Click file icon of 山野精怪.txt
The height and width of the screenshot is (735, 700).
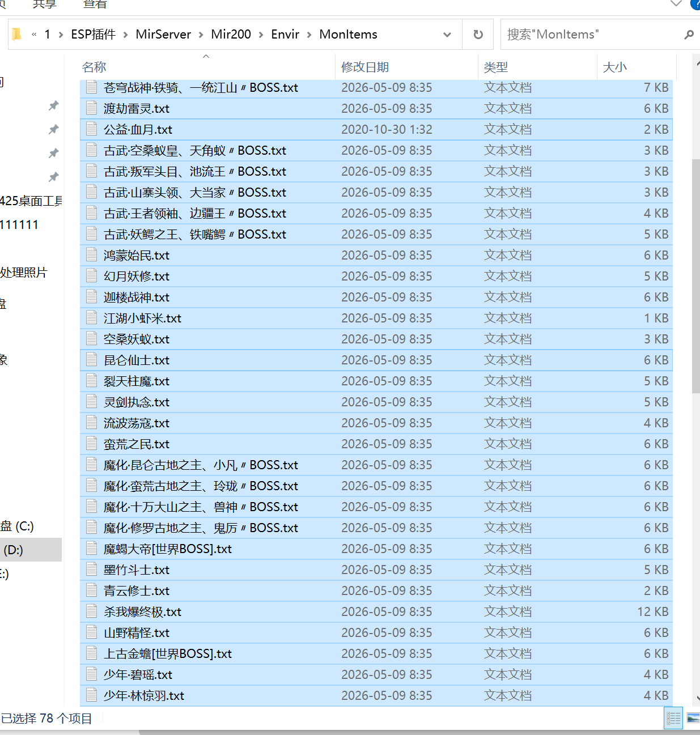pyautogui.click(x=91, y=632)
